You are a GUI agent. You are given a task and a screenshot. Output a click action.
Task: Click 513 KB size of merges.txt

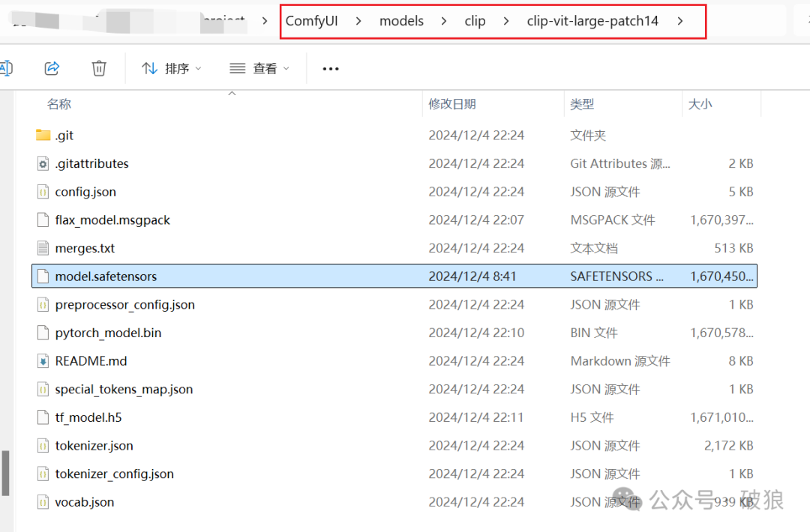734,249
